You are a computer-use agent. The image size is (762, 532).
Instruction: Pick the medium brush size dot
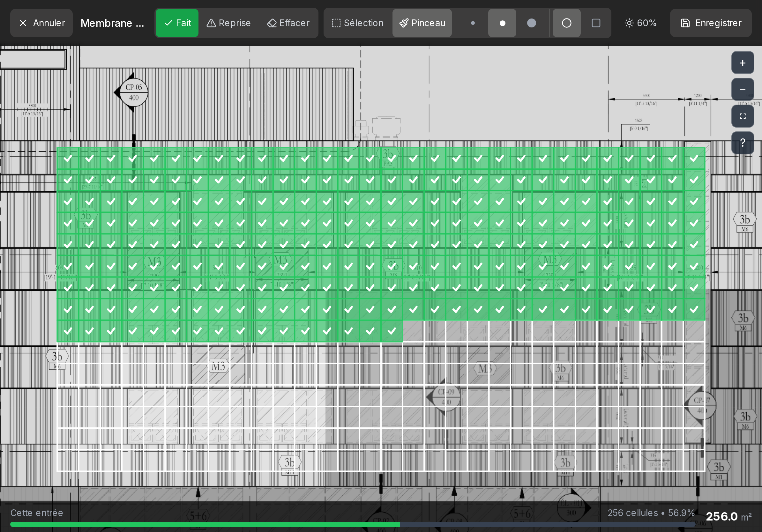point(502,23)
